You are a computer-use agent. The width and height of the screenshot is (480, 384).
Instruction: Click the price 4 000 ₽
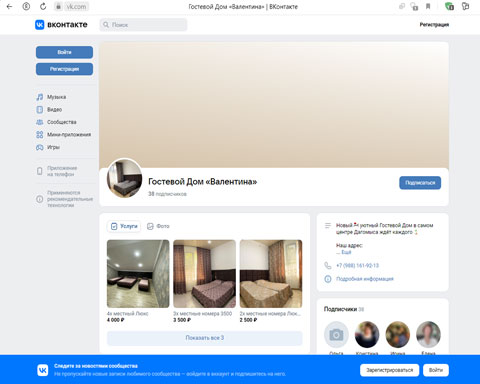click(116, 320)
